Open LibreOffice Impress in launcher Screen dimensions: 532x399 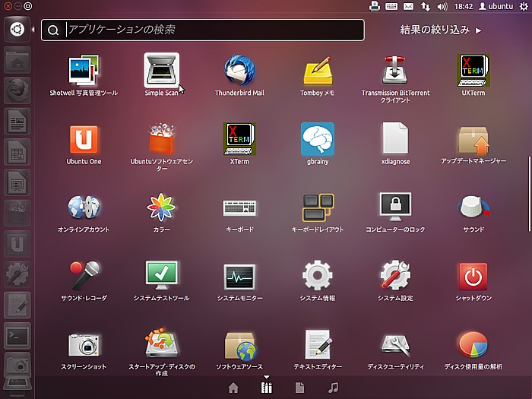[17, 182]
